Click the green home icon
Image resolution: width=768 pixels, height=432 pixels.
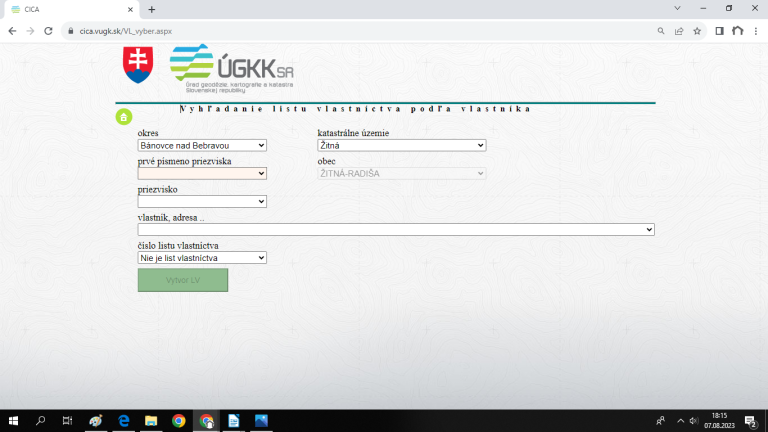(x=124, y=117)
